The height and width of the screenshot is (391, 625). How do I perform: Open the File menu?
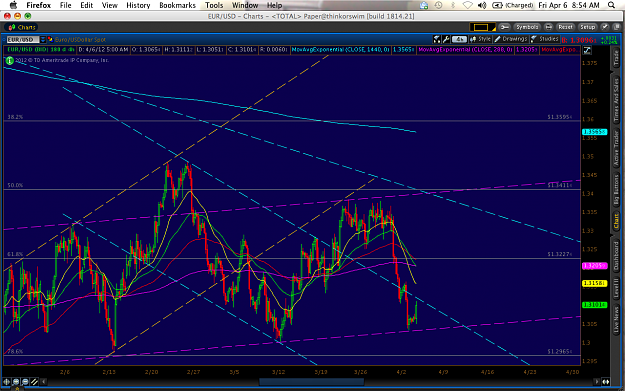tap(65, 5)
